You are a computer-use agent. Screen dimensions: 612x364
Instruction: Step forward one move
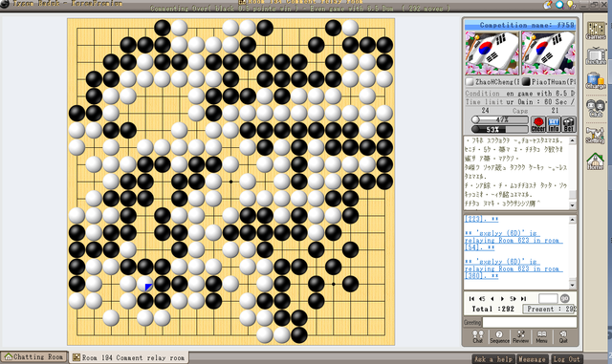[x=502, y=298]
